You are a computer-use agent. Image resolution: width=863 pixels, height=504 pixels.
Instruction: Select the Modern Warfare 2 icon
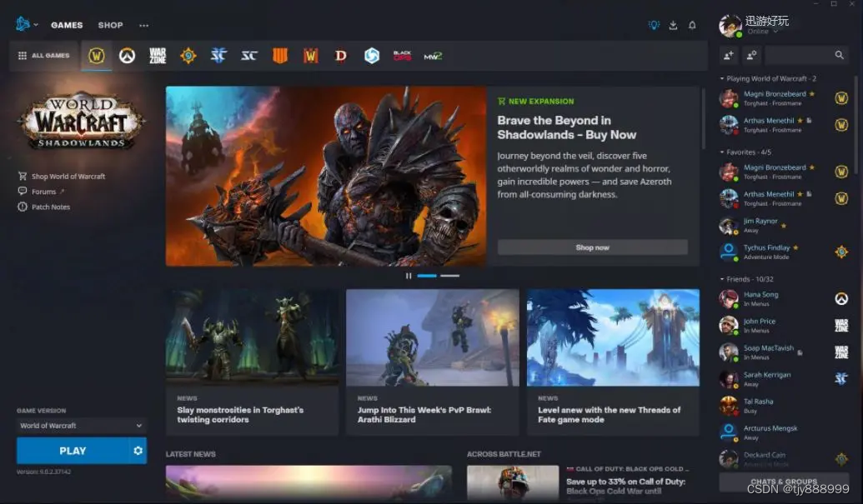[x=433, y=56]
